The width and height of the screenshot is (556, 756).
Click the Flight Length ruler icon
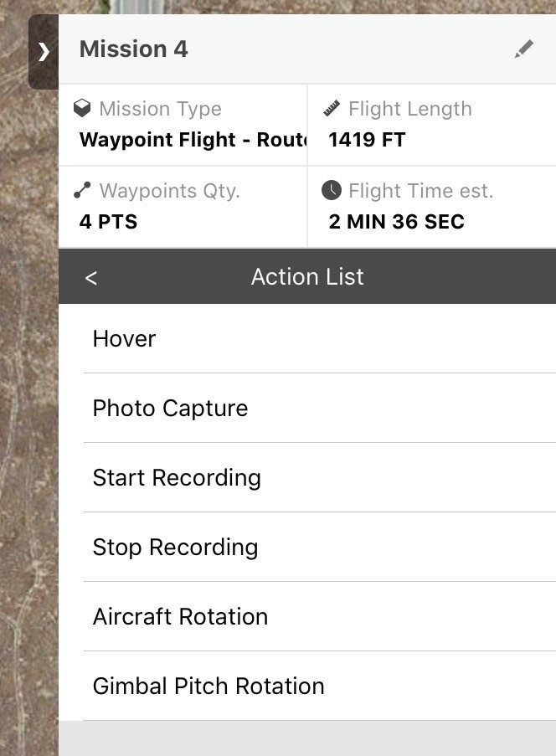tap(332, 109)
